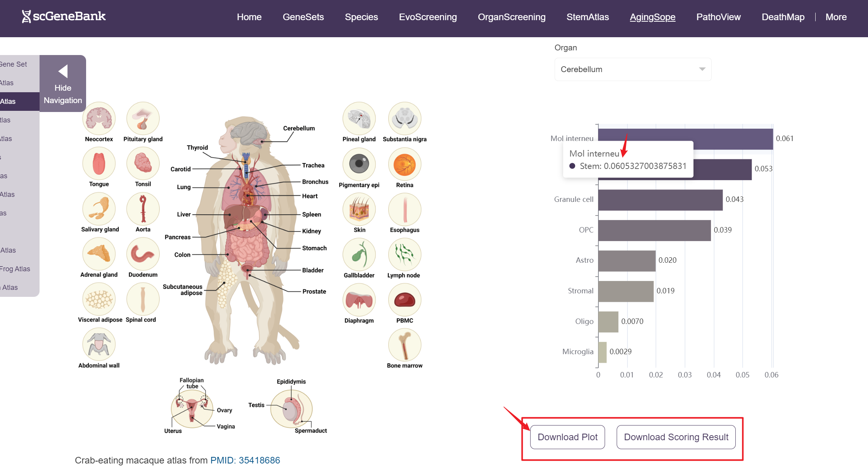
Task: Choose the Retina organ icon
Action: tap(405, 164)
